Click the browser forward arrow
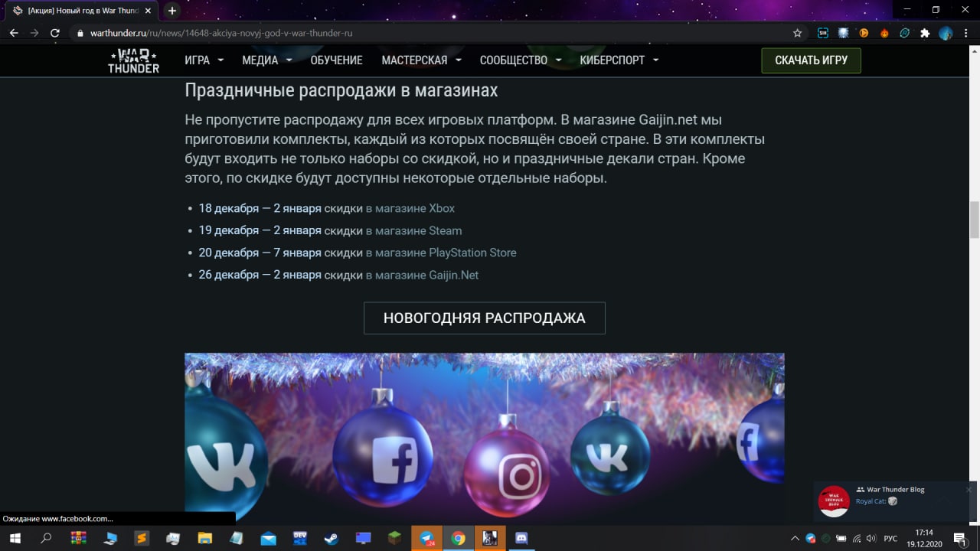The image size is (980, 551). pos(34,33)
